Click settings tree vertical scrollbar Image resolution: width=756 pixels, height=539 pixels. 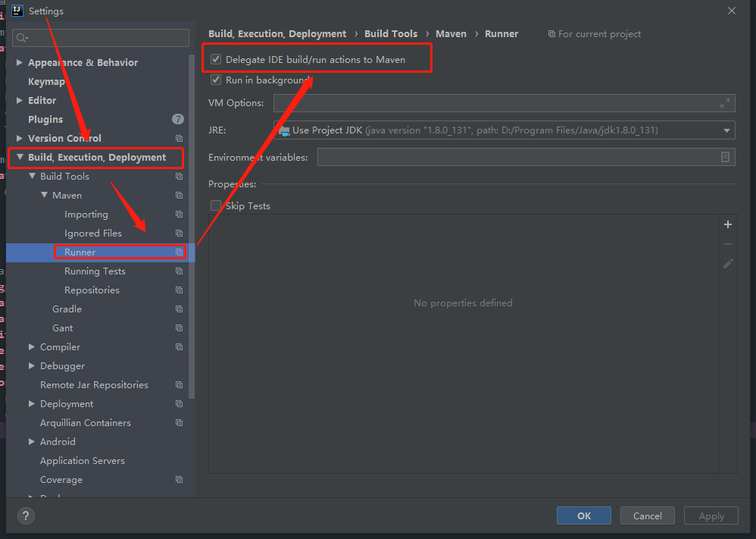pos(192,227)
